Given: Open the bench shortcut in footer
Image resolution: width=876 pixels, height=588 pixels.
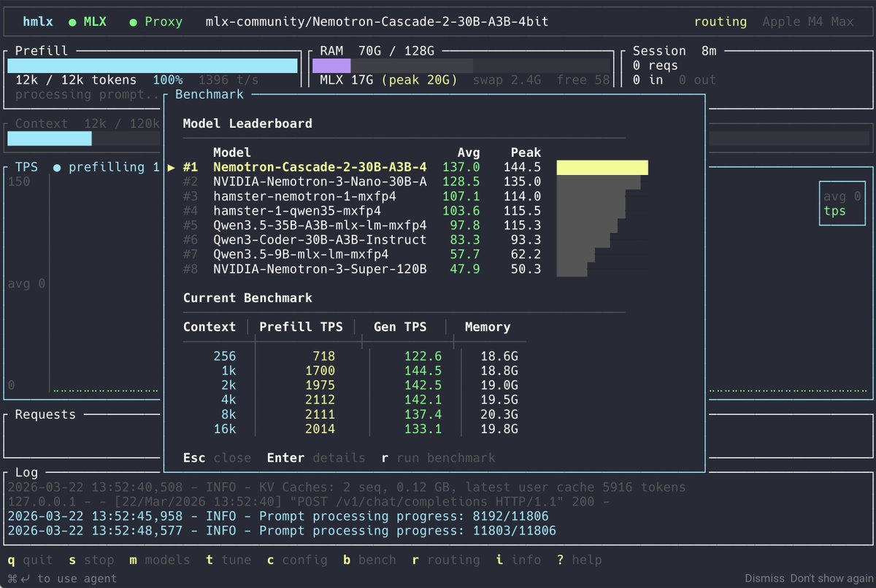Looking at the screenshot, I should [x=369, y=560].
